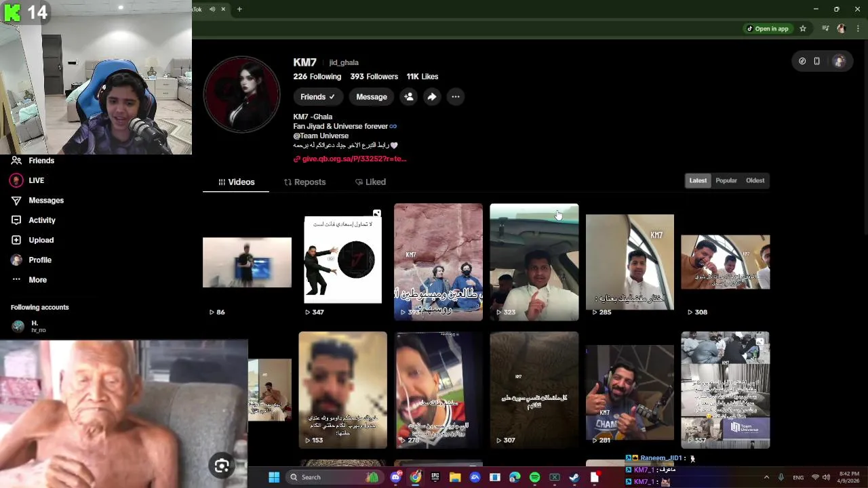The height and width of the screenshot is (488, 868).
Task: Click the taskbar microphone icon
Action: [x=781, y=477]
